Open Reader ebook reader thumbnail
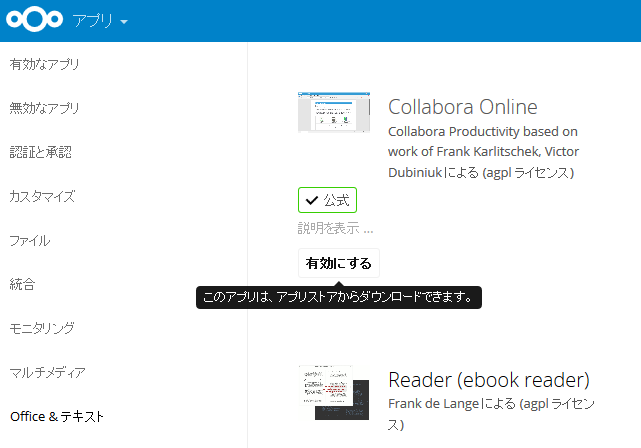The height and width of the screenshot is (448, 641). [x=334, y=392]
